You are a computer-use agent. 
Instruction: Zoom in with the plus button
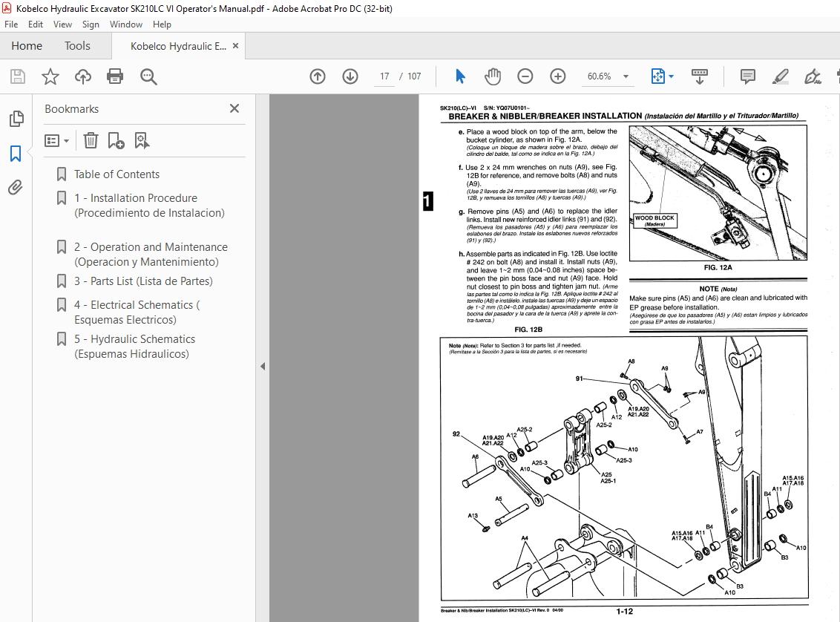click(x=558, y=76)
